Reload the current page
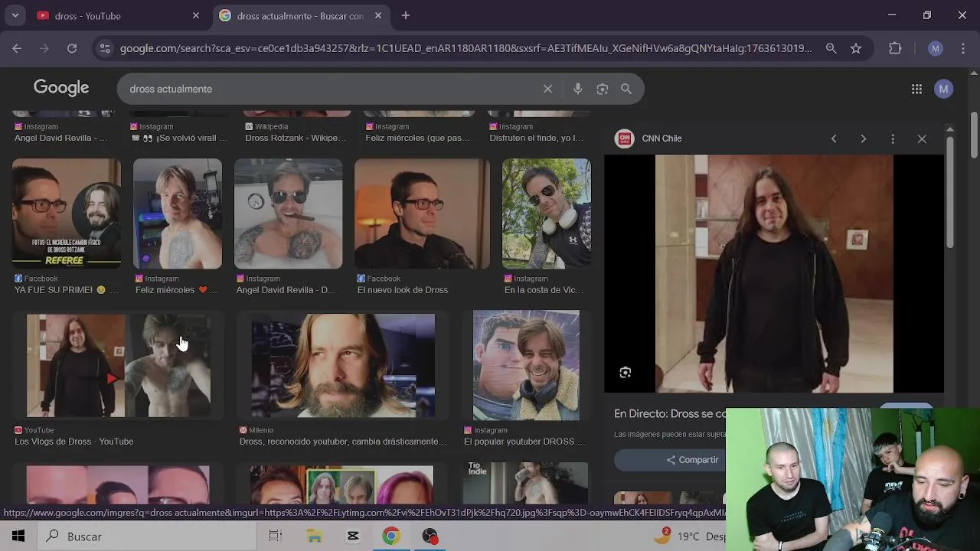This screenshot has width=980, height=551. [72, 48]
